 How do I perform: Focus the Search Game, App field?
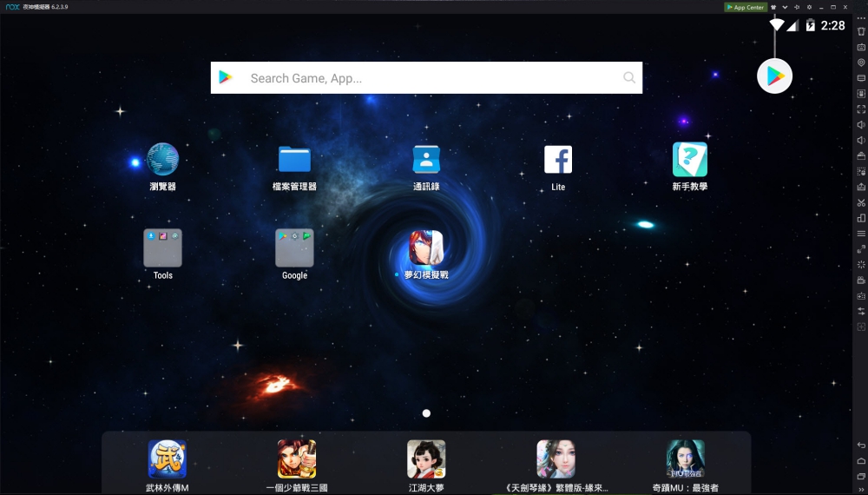426,77
